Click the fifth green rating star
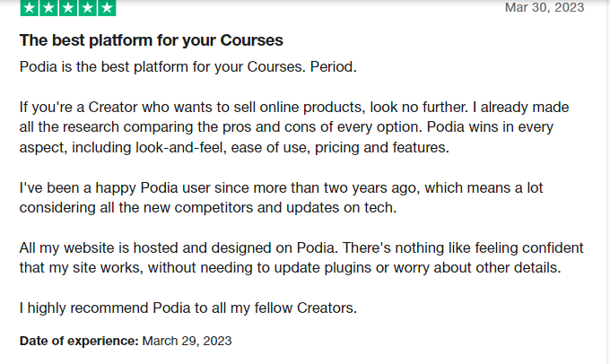The height and width of the screenshot is (364, 610). pyautogui.click(x=107, y=8)
